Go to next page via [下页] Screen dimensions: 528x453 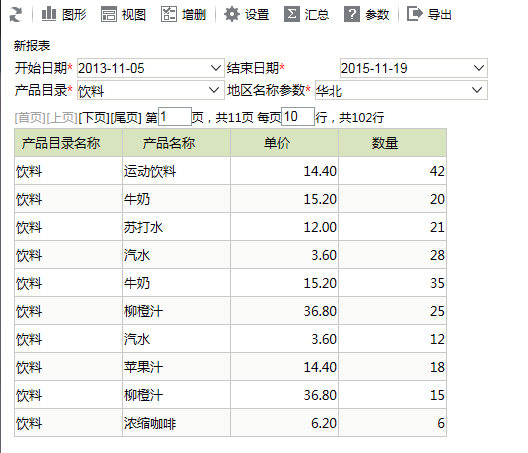[x=94, y=118]
